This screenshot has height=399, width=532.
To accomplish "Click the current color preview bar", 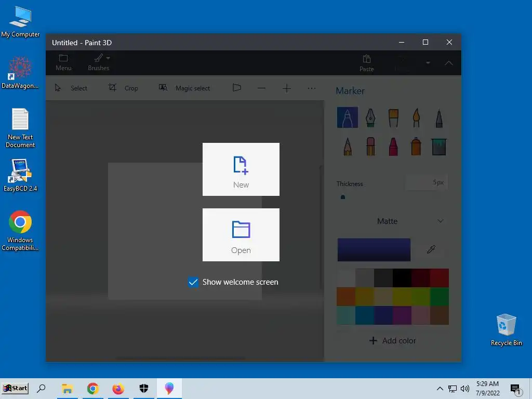I will (374, 250).
